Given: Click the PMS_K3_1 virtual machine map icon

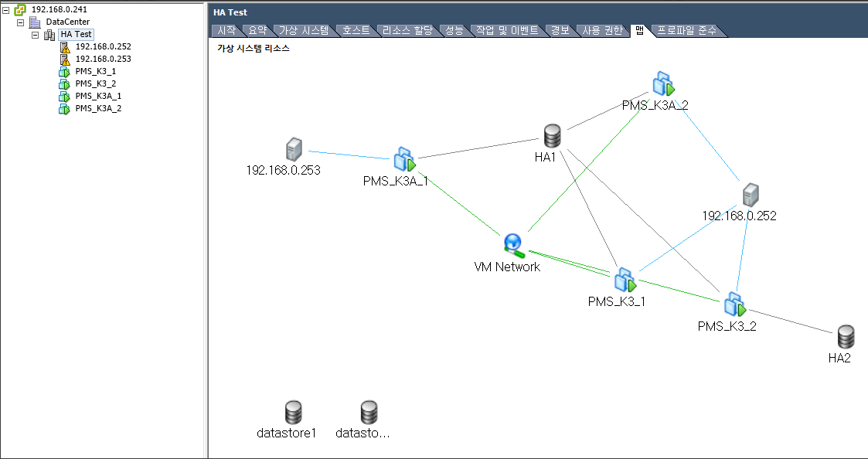Looking at the screenshot, I should pyautogui.click(x=623, y=280).
